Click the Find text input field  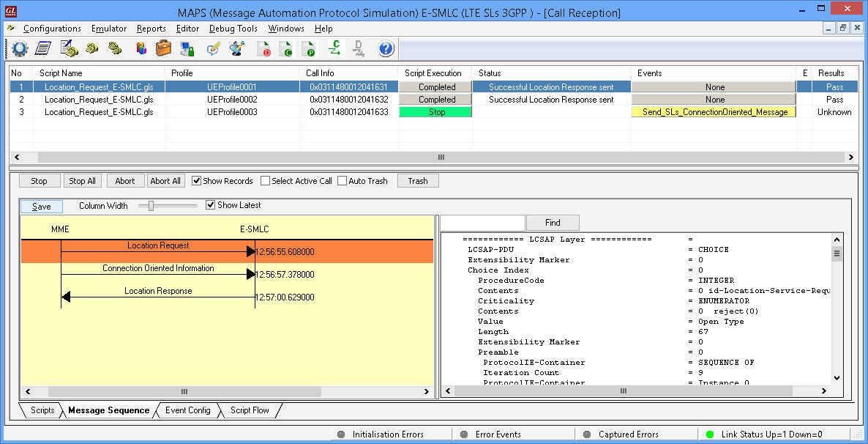point(483,223)
